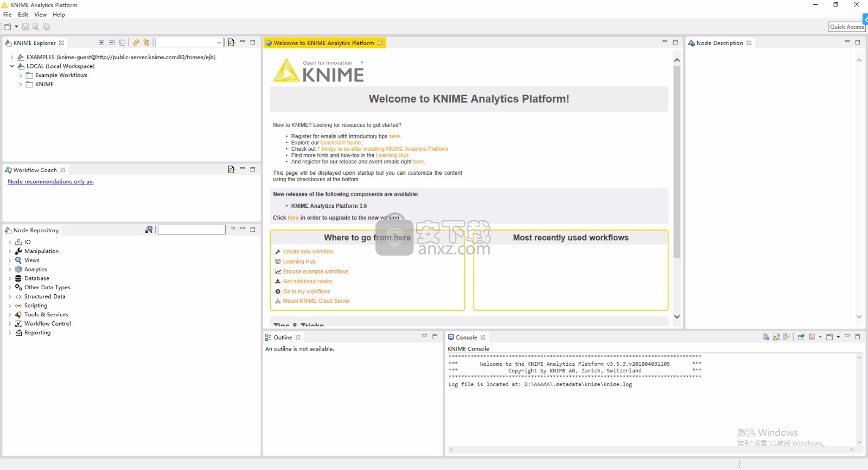This screenshot has width=868, height=470.
Task: Expand the EXAMPLES server tree node
Action: tap(12, 57)
